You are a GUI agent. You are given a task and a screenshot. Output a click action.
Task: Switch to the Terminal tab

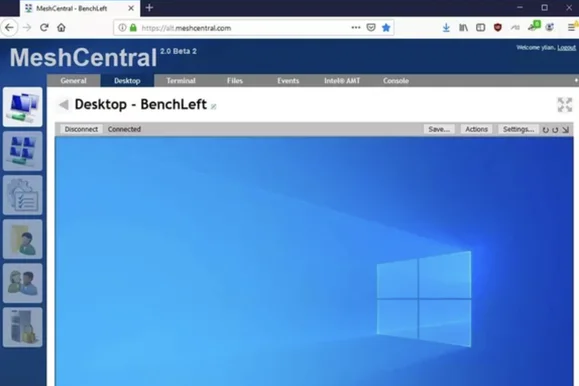click(181, 81)
